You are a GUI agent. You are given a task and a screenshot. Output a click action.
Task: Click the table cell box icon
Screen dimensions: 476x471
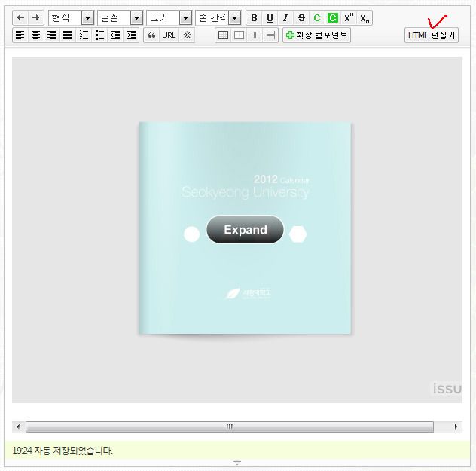(x=240, y=35)
